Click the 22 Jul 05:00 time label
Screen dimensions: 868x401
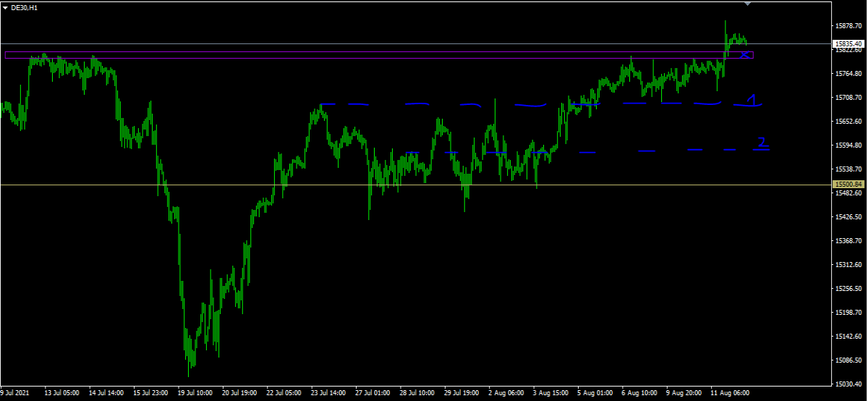[x=284, y=393]
